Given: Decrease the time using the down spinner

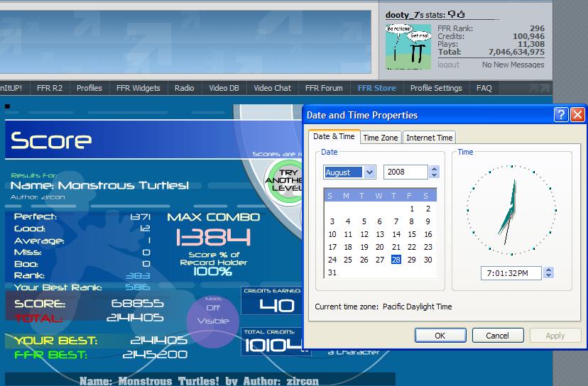Looking at the screenshot, I should (x=549, y=276).
